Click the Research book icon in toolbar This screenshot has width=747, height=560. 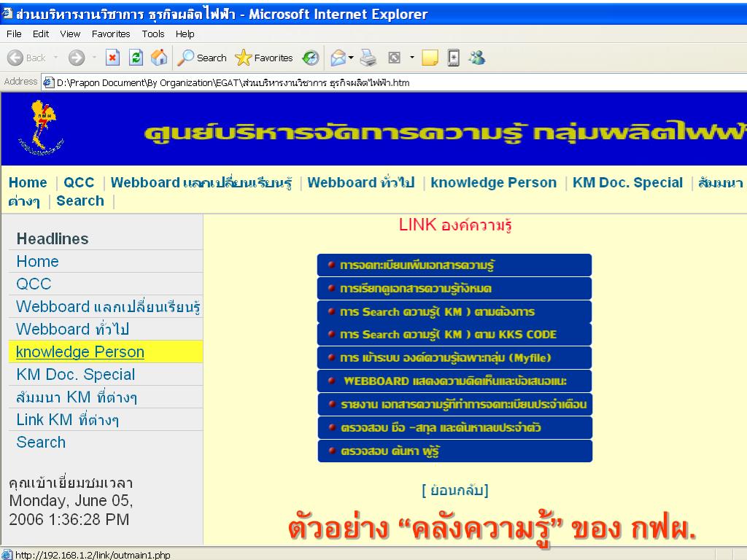(x=454, y=58)
